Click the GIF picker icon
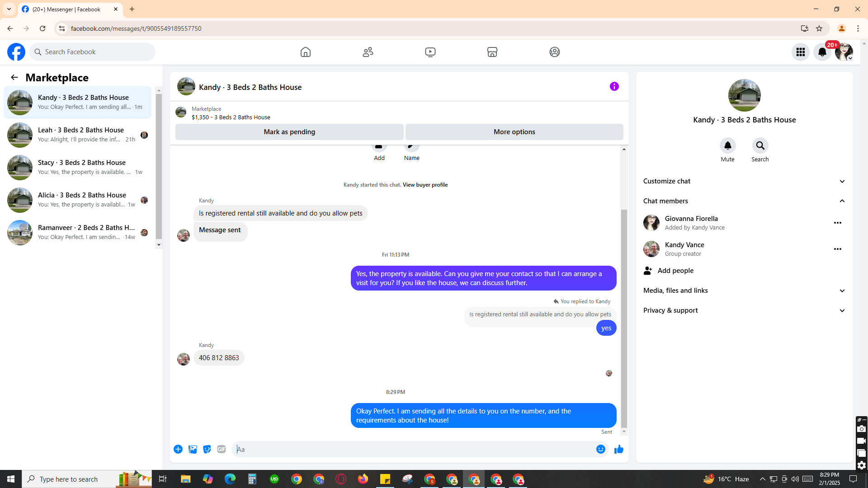This screenshot has width=868, height=488. tap(221, 449)
